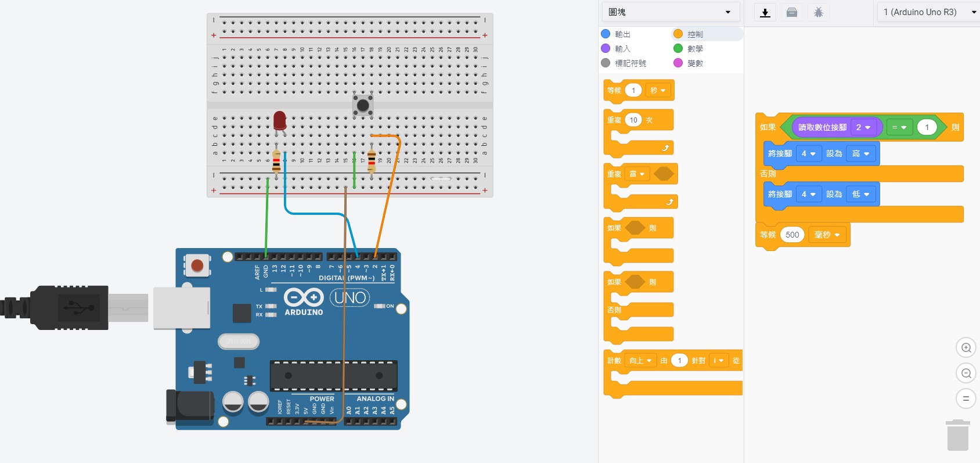Click the 500 value field in wait block
The image size is (980, 463).
click(792, 235)
